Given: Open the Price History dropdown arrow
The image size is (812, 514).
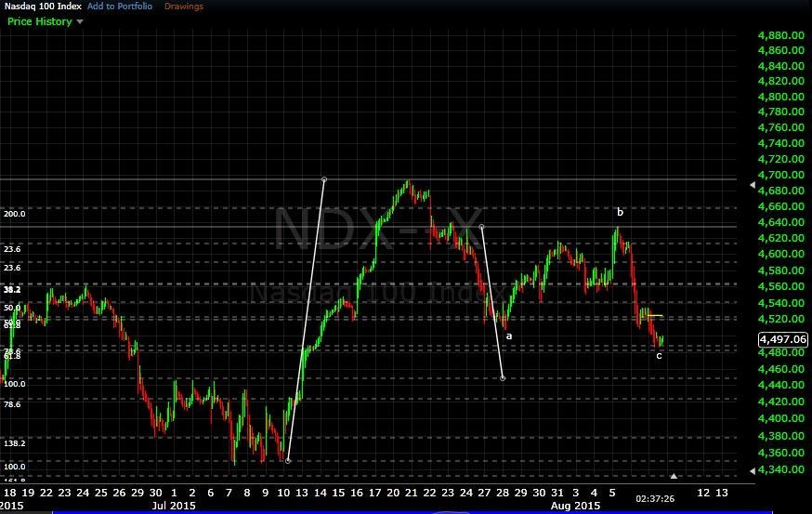Looking at the screenshot, I should (79, 21).
